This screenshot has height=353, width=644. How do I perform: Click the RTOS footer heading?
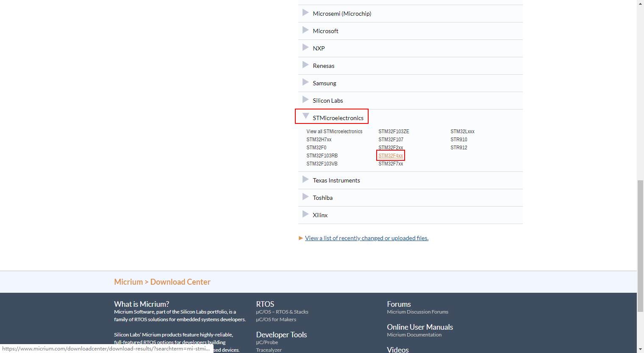click(x=265, y=304)
